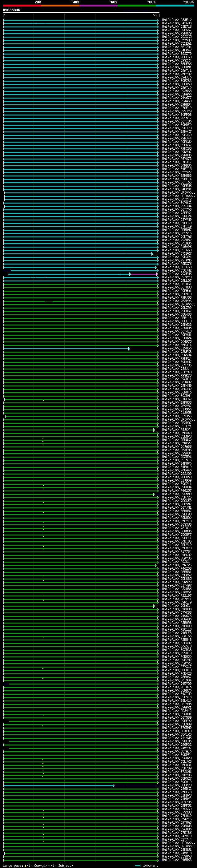Select hit label UniRef100_Q53P96
Image resolution: width=197 pixels, height=868 pixels.
point(177,301)
